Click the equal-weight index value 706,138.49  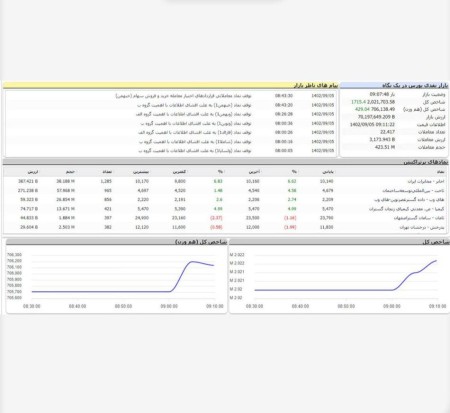point(383,109)
